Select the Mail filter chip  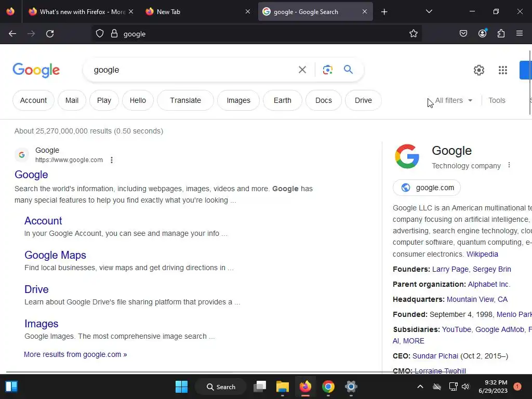pyautogui.click(x=72, y=100)
